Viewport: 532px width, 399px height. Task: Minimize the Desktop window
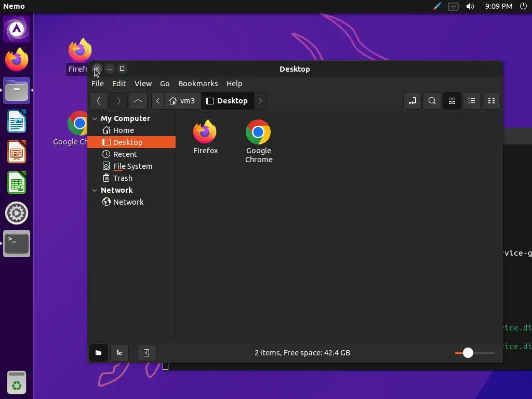coord(109,69)
